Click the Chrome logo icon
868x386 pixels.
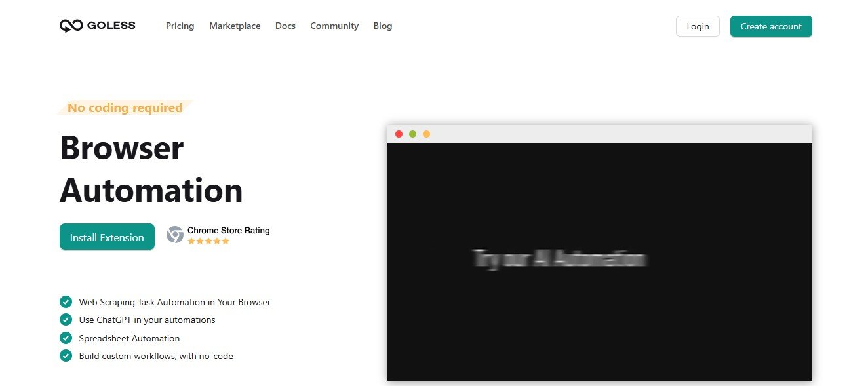coord(175,235)
